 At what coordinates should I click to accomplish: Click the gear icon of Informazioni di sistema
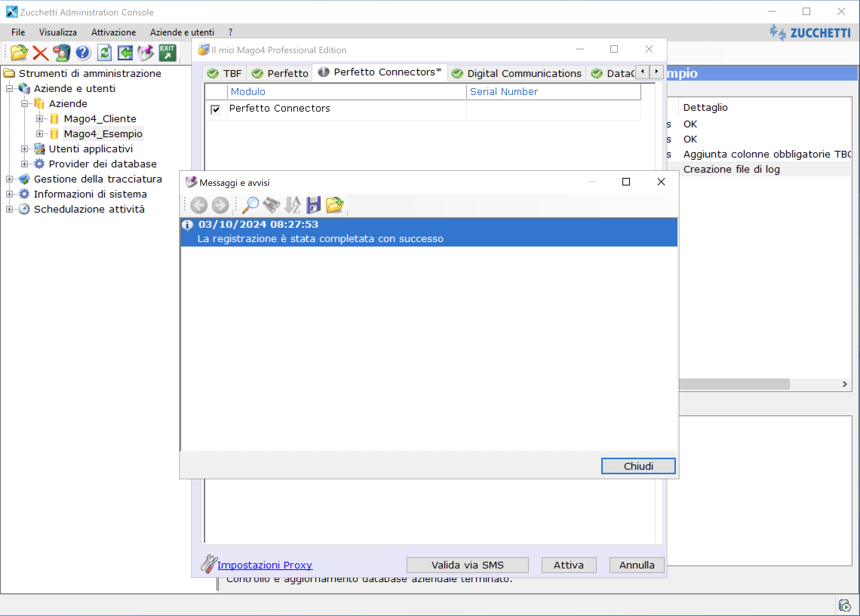pos(24,194)
